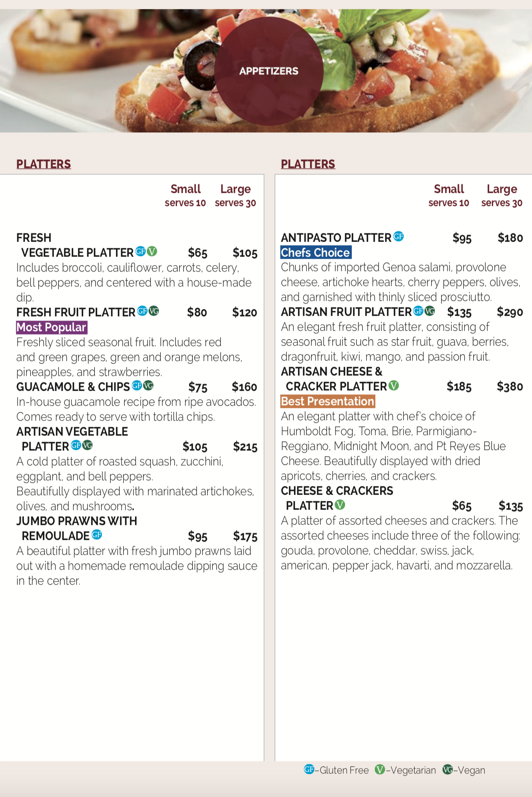Click the $290 large Artisan Fruit Platter price

point(509,312)
